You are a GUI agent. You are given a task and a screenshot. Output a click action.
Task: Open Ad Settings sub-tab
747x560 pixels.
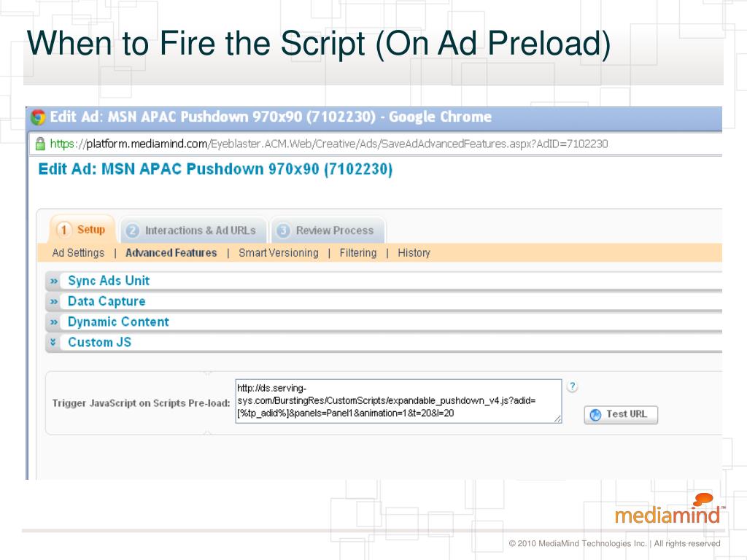pyautogui.click(x=78, y=253)
